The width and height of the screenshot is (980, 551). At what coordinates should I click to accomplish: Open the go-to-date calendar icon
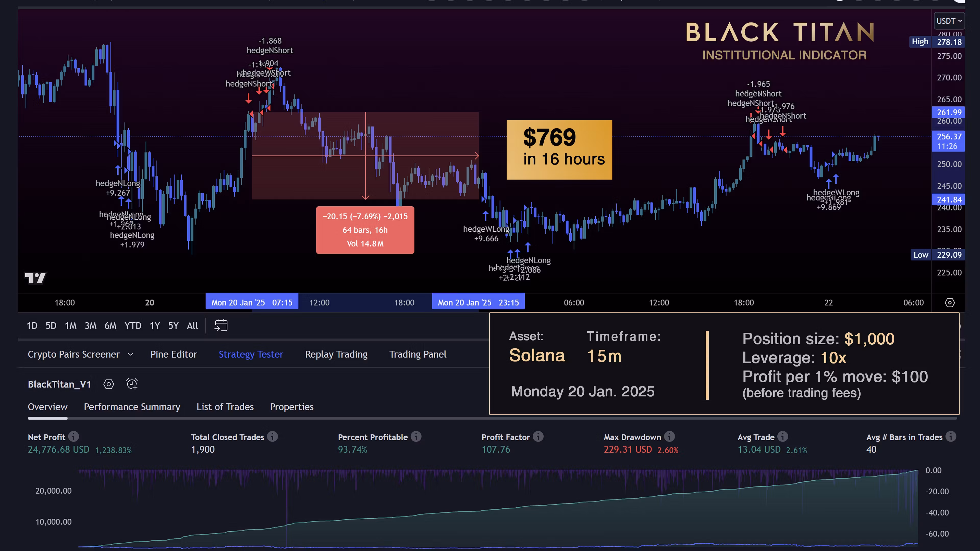[221, 325]
